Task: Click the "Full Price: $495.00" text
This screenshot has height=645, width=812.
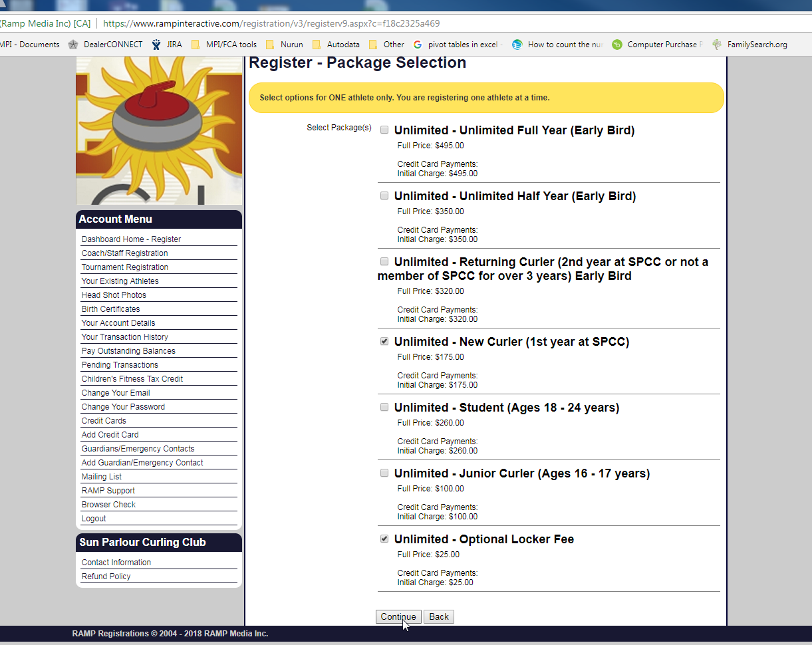Action: (431, 146)
